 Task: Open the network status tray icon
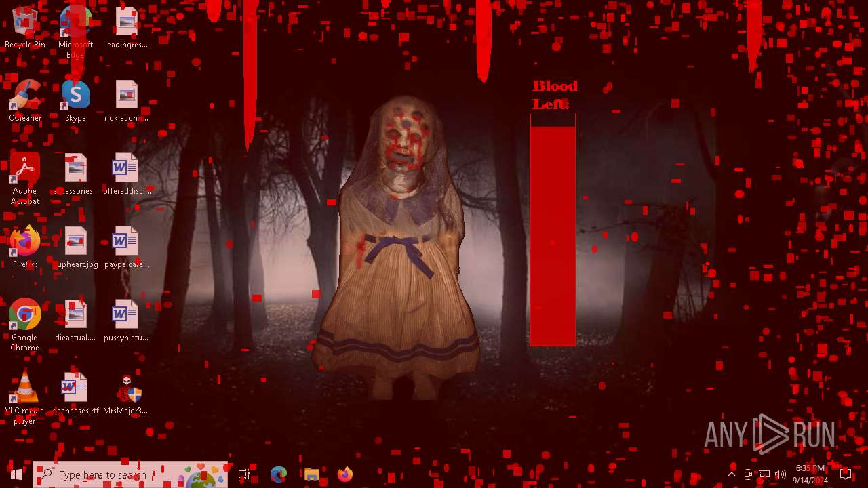coord(764,474)
